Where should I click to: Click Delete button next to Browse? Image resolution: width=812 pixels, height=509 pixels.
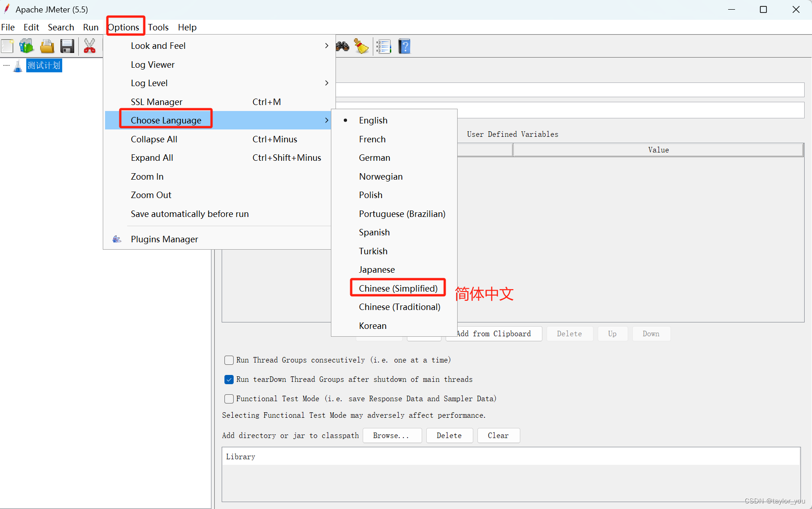pos(449,436)
